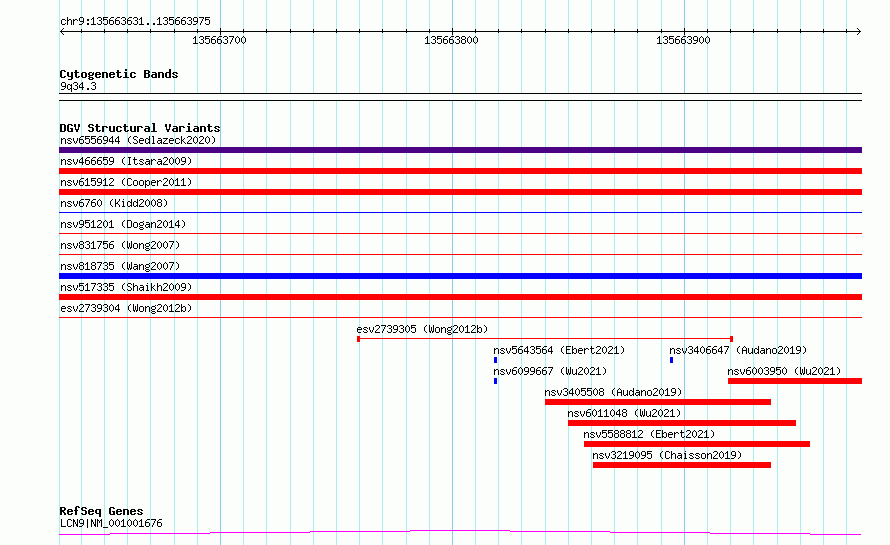The image size is (890, 545).
Task: Click esv2739305 (Wong2012b) label
Action: [422, 329]
